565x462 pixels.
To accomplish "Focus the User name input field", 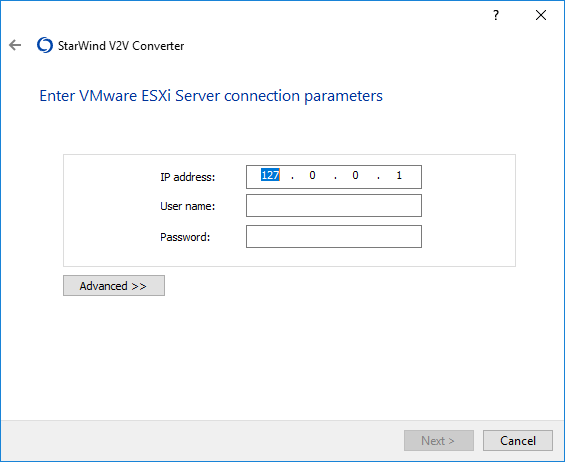I will coord(334,206).
